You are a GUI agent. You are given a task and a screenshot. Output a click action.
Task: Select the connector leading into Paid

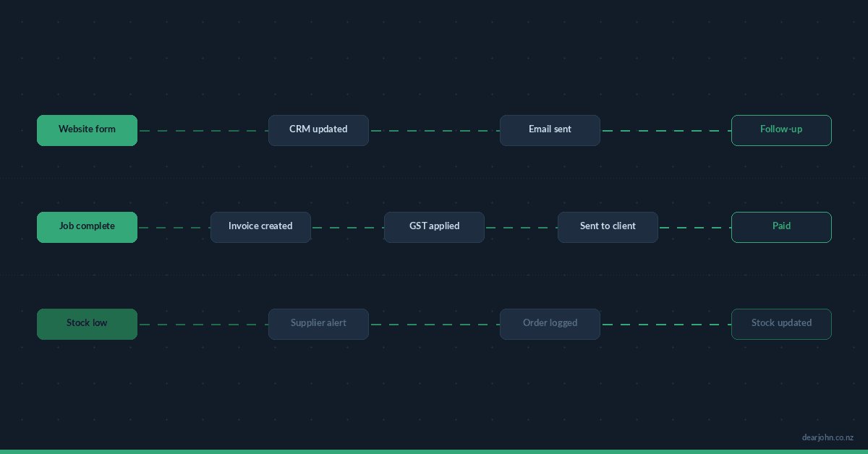click(x=694, y=226)
